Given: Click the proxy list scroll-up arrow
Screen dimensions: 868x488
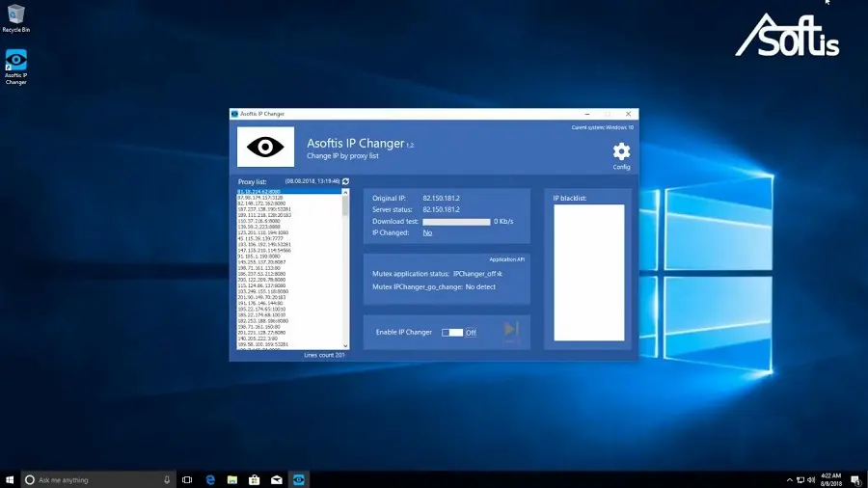Looking at the screenshot, I should click(x=345, y=192).
